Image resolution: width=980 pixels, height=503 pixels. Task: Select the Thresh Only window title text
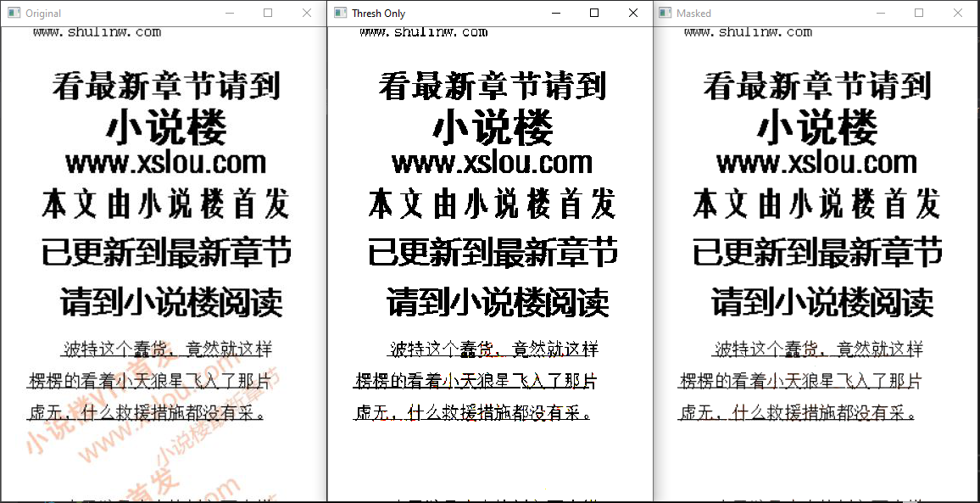click(x=378, y=14)
